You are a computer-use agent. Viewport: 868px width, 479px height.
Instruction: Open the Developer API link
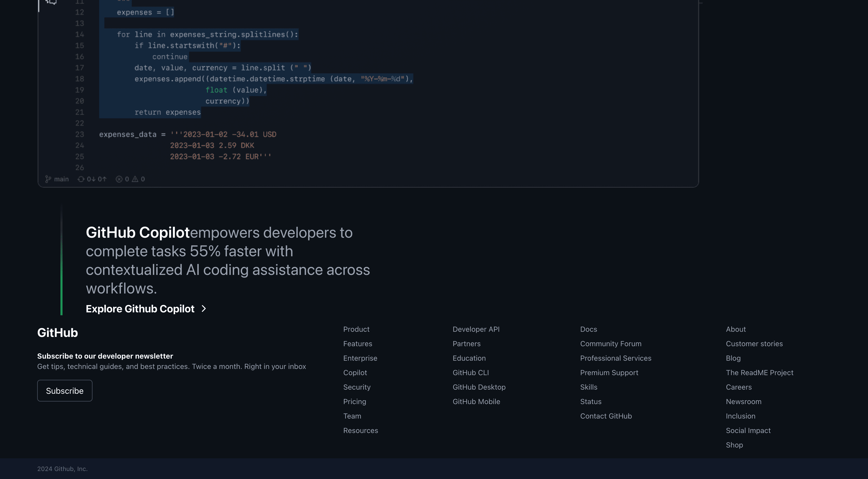pos(476,329)
